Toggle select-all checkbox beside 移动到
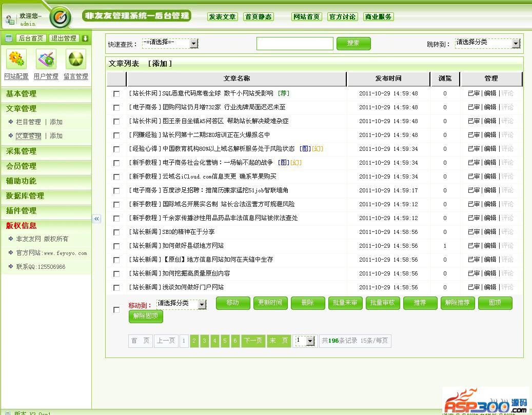The width and height of the screenshot is (532, 415). (116, 310)
